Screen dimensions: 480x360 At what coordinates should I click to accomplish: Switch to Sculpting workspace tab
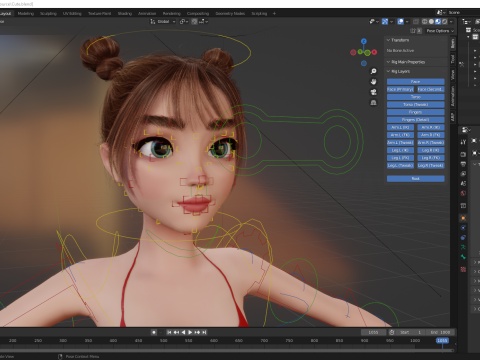(x=48, y=13)
